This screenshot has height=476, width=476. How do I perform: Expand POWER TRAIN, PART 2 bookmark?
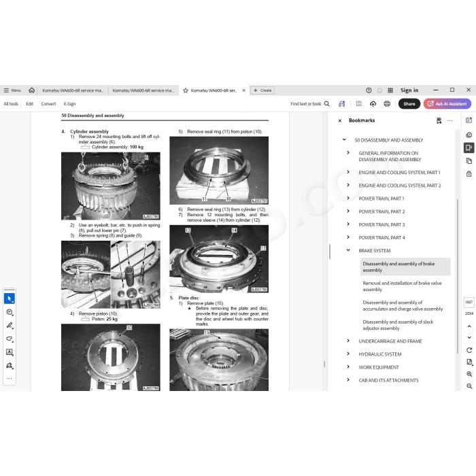click(348, 211)
